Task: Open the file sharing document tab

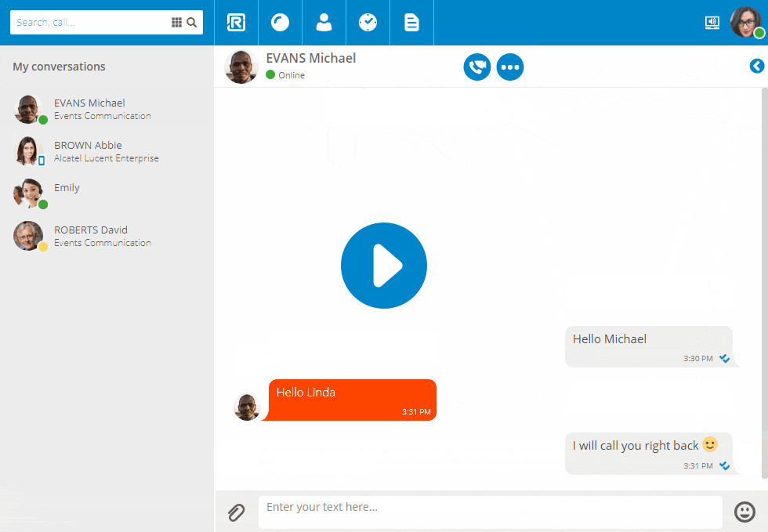Action: (411, 23)
